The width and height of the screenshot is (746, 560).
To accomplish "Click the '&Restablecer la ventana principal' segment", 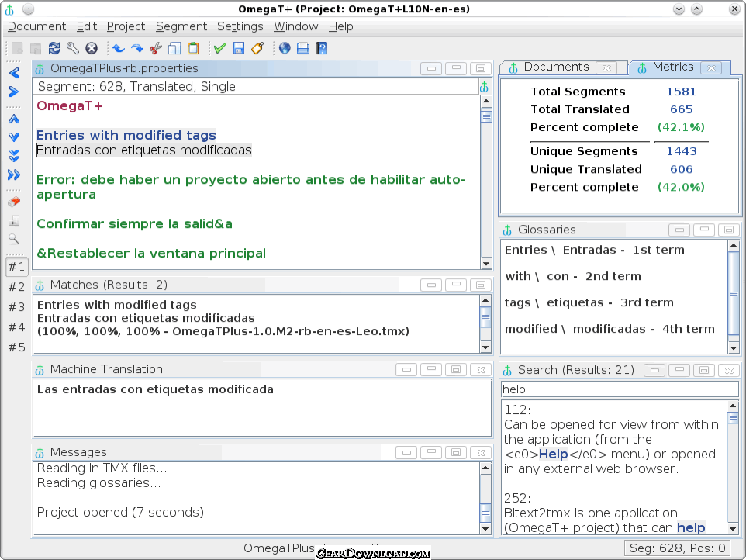I will coord(151,253).
